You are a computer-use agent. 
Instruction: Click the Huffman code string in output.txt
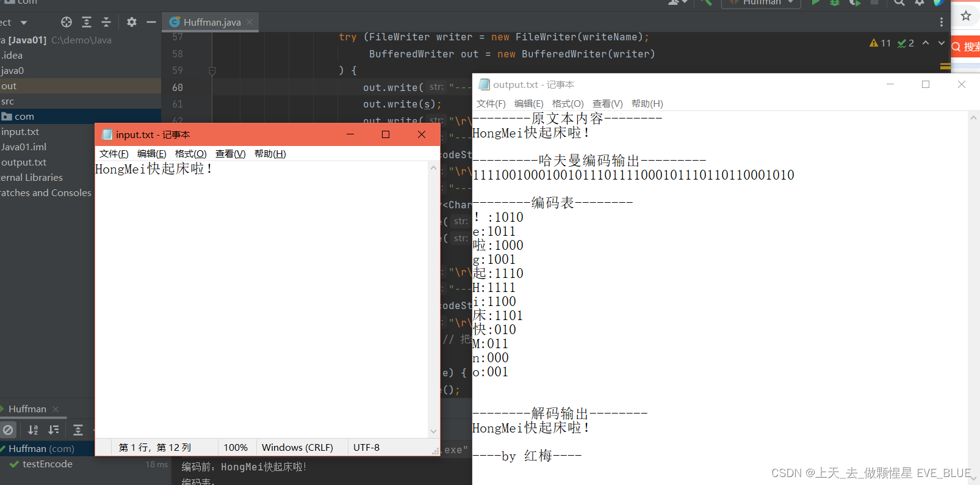[633, 175]
